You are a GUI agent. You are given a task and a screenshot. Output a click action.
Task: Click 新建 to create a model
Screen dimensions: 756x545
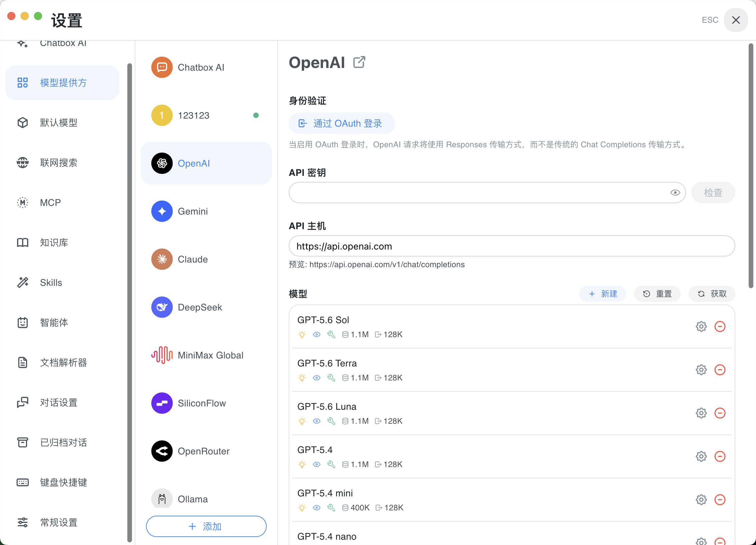pyautogui.click(x=603, y=294)
